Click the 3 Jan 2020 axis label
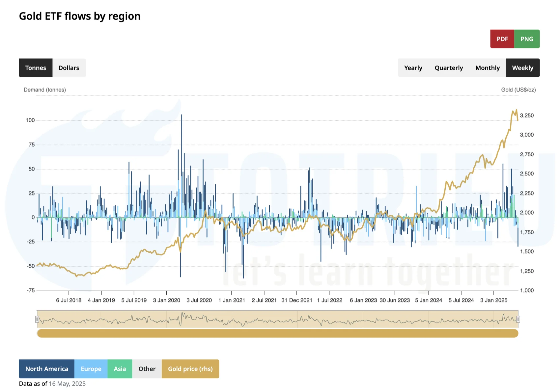Image resolution: width=560 pixels, height=392 pixels. (x=166, y=300)
